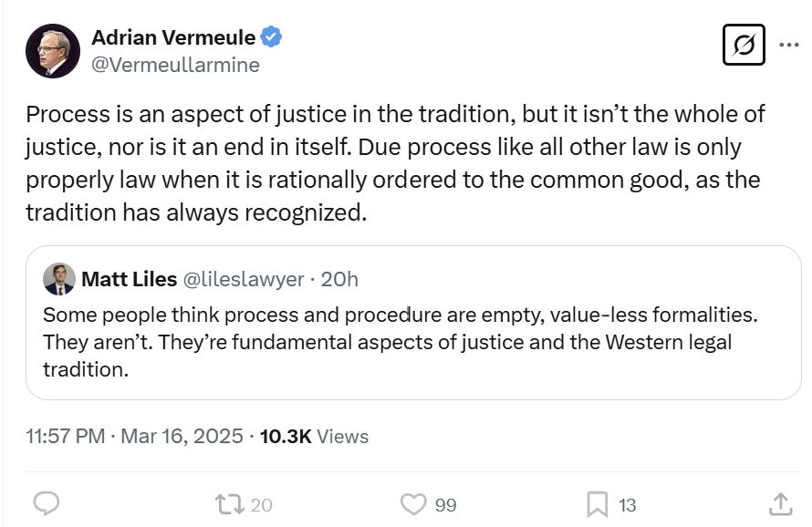The height and width of the screenshot is (527, 812).
Task: Like the post with the heart icon
Action: pos(414,503)
